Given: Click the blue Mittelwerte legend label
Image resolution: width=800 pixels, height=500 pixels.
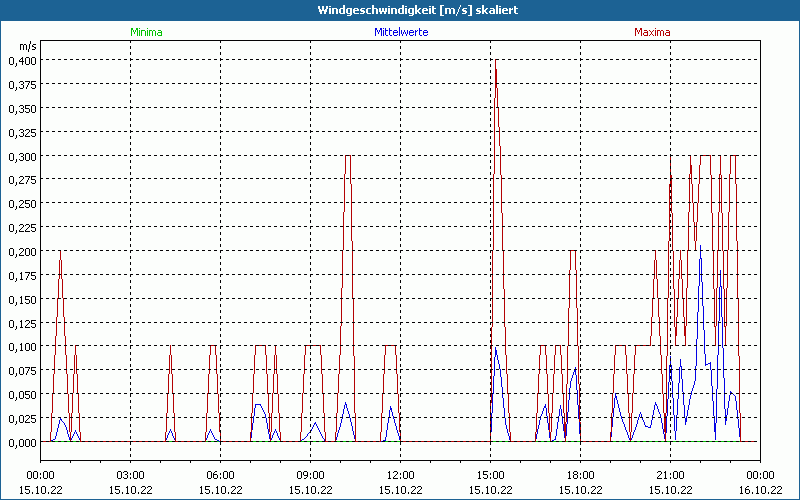Looking at the screenshot, I should click(x=401, y=32).
